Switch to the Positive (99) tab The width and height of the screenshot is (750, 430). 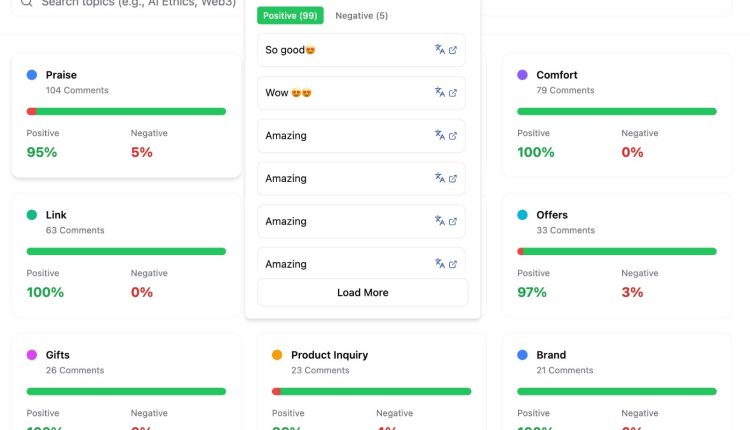pos(289,16)
